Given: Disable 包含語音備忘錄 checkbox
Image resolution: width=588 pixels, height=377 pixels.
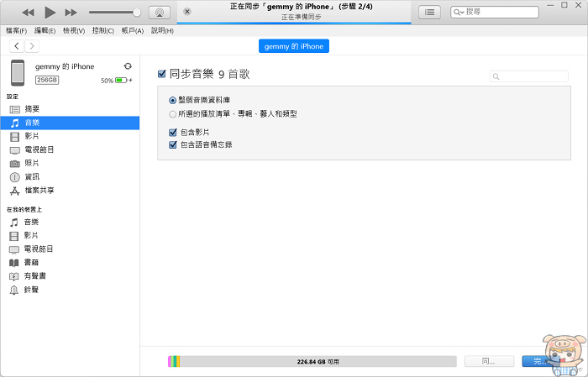Looking at the screenshot, I should pyautogui.click(x=172, y=144).
